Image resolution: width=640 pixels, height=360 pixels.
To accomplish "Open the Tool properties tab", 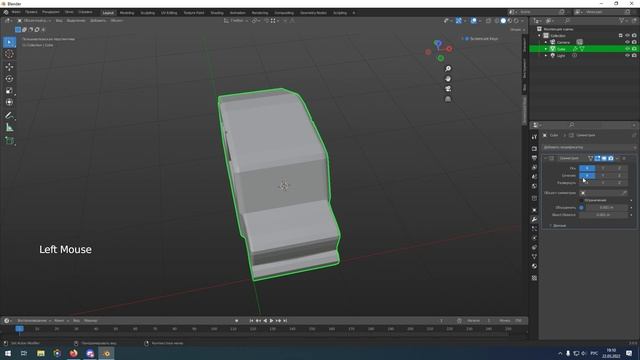I will [534, 137].
